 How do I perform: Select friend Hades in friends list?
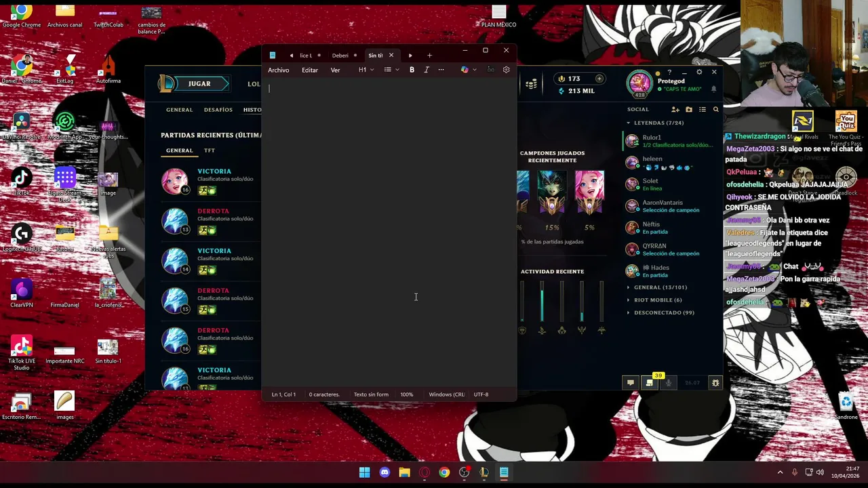coord(671,271)
